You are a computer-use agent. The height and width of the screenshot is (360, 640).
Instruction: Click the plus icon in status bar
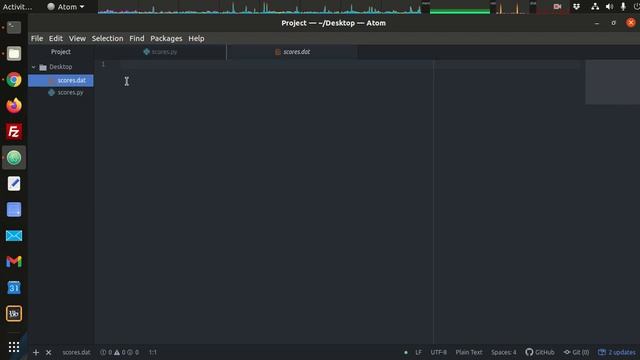tap(36, 352)
